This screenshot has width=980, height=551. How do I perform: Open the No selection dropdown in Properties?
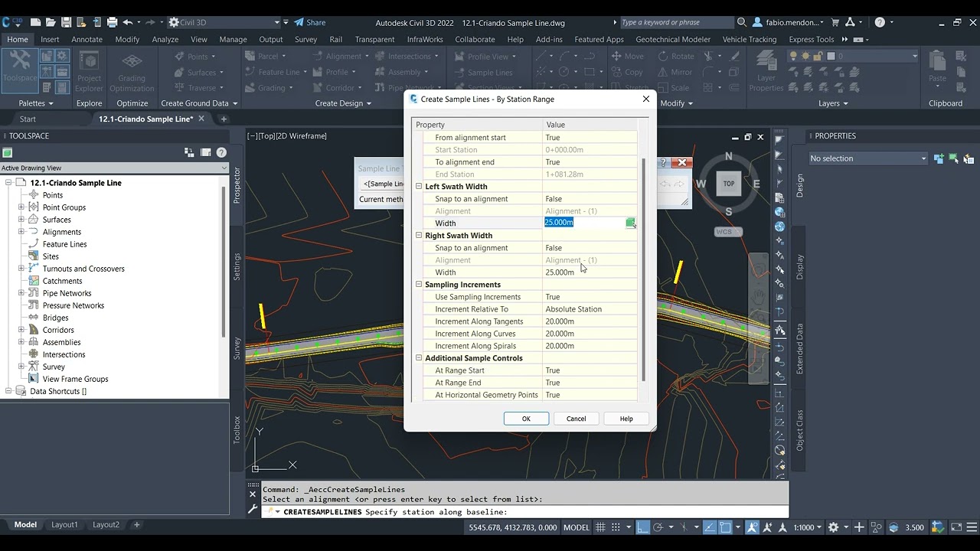868,158
